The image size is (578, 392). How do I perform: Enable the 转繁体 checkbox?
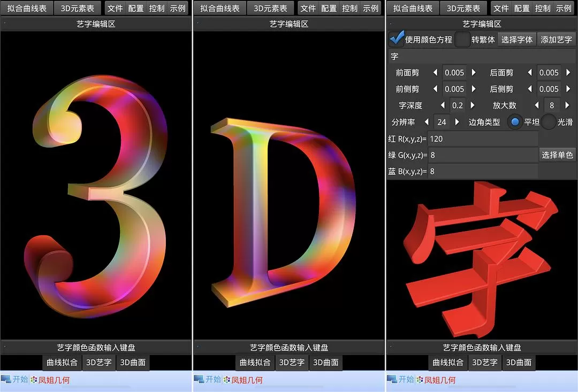coord(462,39)
